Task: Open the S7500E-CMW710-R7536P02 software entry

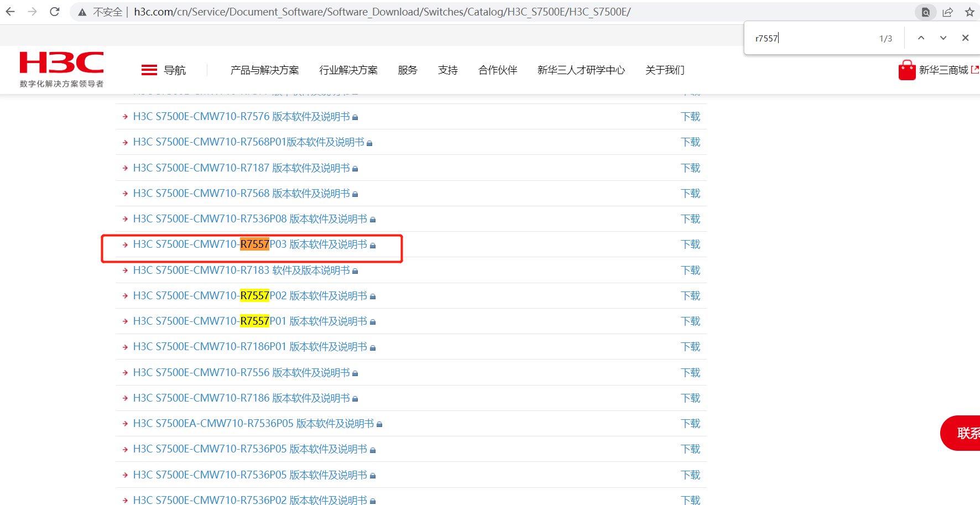Action: (x=250, y=500)
